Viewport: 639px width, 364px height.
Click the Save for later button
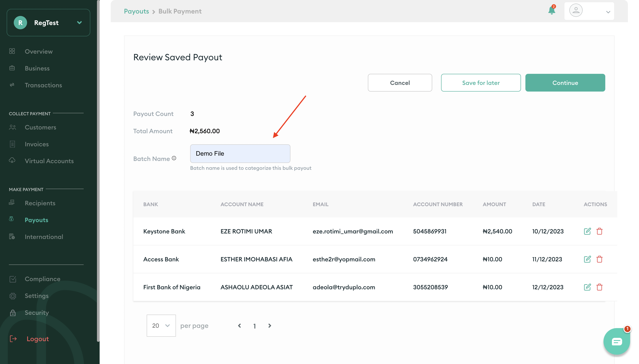(480, 83)
